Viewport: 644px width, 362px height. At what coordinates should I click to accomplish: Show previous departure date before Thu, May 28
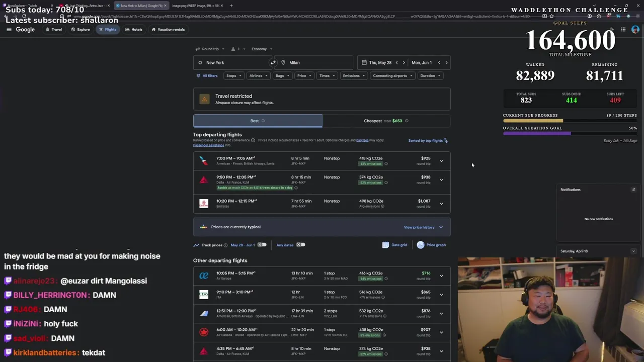396,63
